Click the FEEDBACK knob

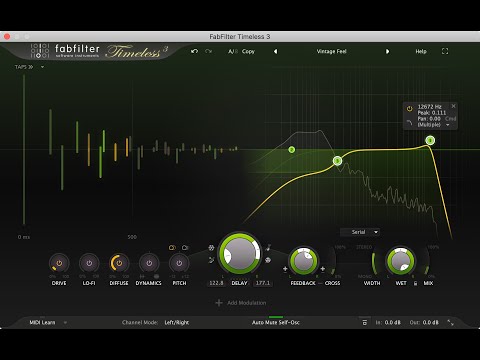(303, 261)
